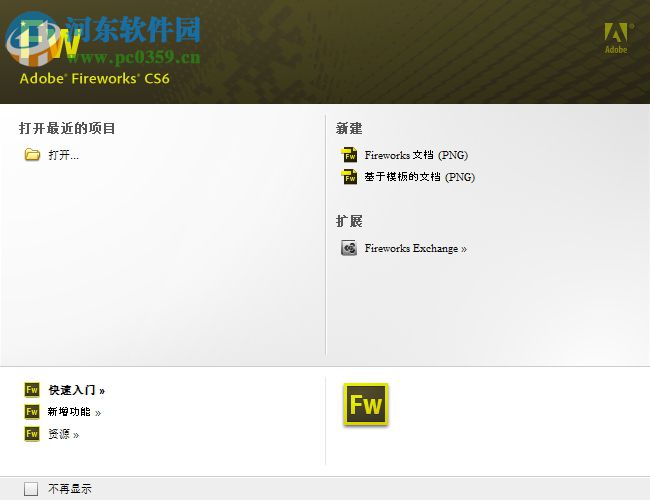The image size is (650, 500).
Task: Open the 新增功能 » link
Action: [74, 412]
